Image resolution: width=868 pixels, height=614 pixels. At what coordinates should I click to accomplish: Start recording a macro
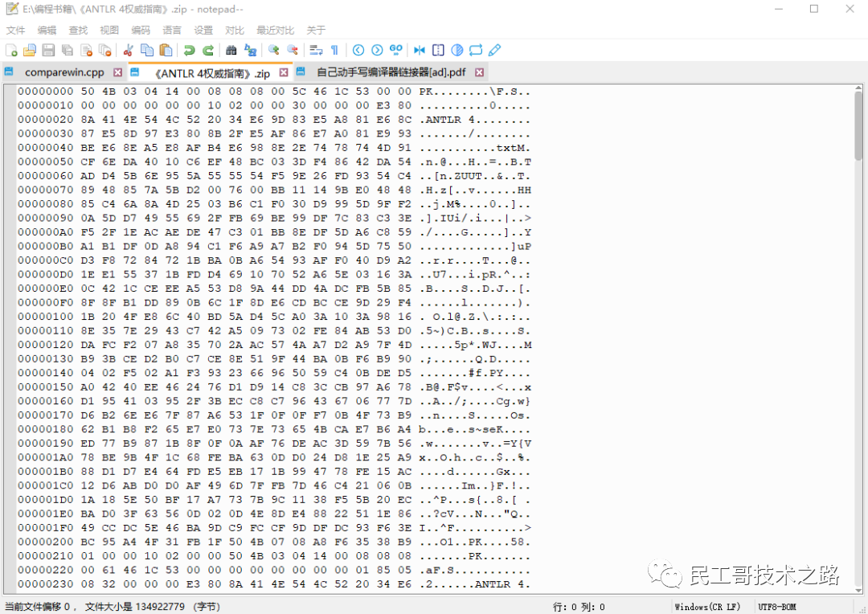358,50
